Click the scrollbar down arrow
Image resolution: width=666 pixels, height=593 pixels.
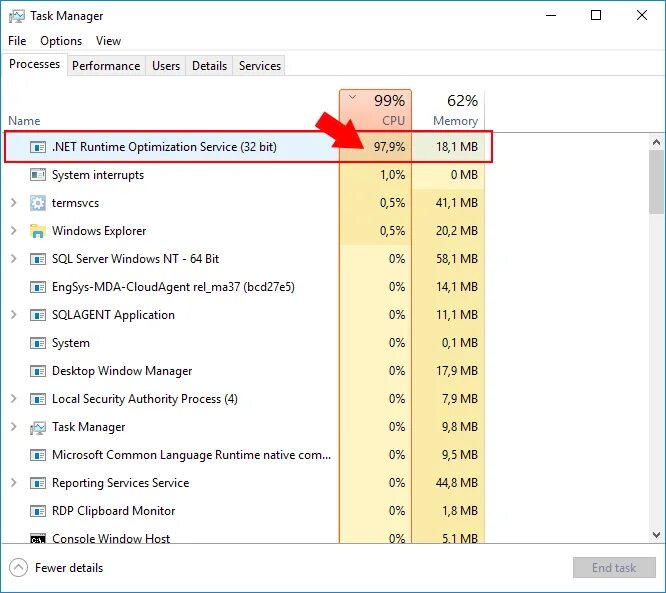[x=656, y=535]
